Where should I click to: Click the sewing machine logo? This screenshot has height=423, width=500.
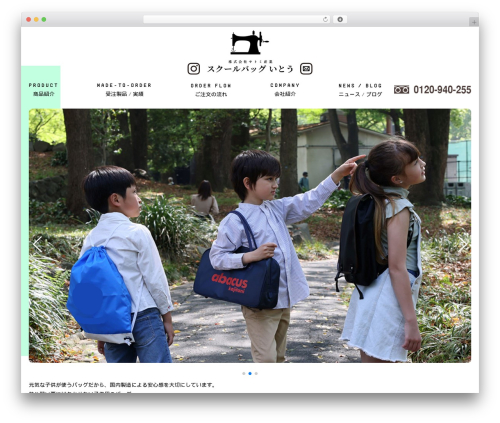[249, 43]
